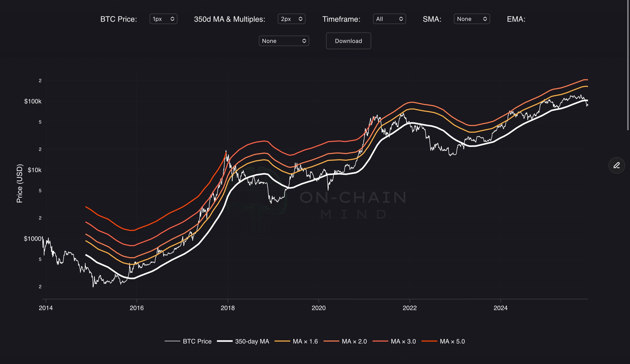Open the 350d MA & Multiples width dropdown
630x364 pixels.
[291, 19]
